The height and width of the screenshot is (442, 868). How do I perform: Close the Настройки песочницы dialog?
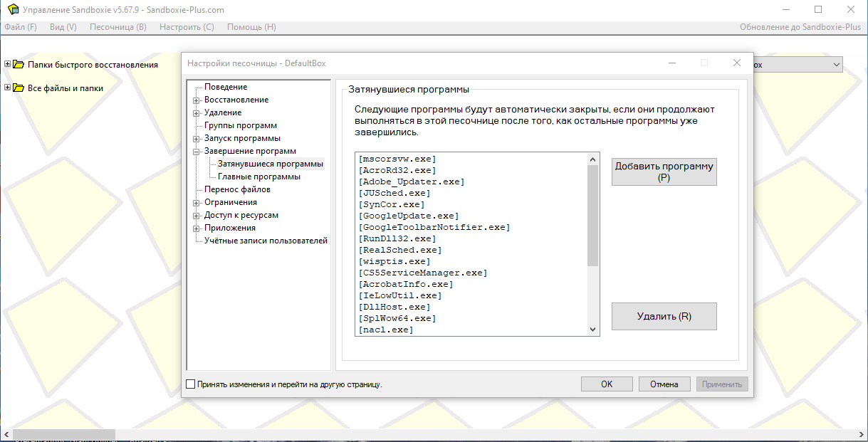point(737,63)
